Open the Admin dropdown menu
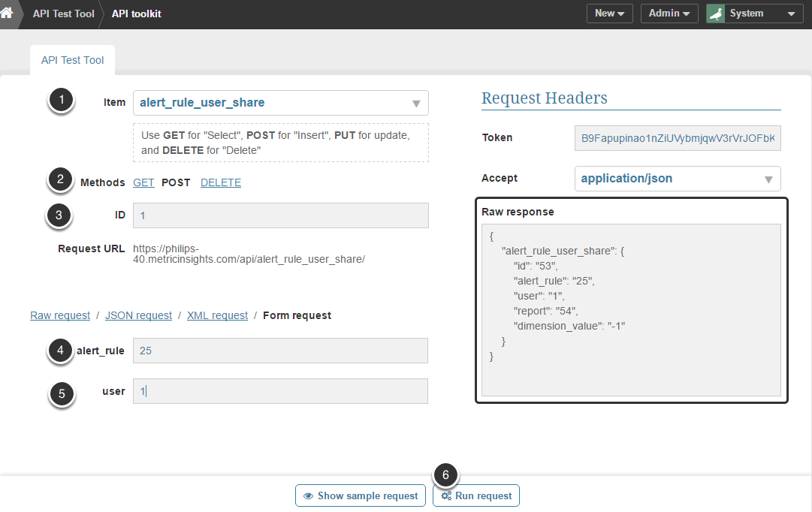 pyautogui.click(x=669, y=14)
